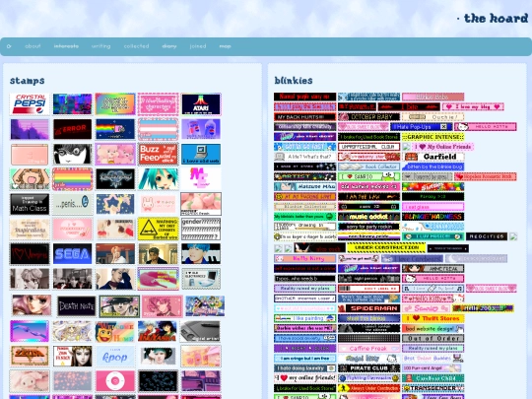
Task: Click the Skittles blinkie
Action: click(432, 186)
